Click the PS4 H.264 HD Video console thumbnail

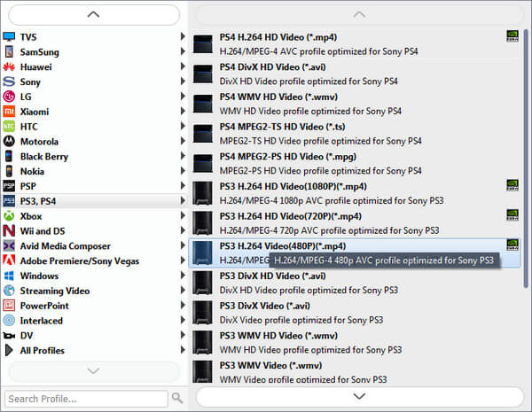(204, 43)
